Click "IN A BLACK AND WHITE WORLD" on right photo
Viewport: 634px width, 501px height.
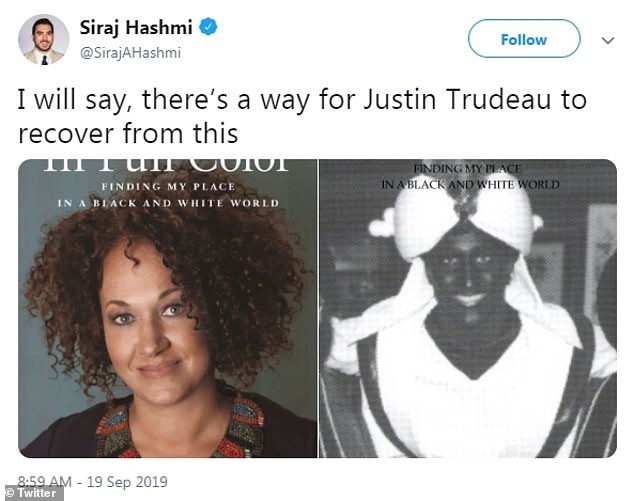(471, 184)
